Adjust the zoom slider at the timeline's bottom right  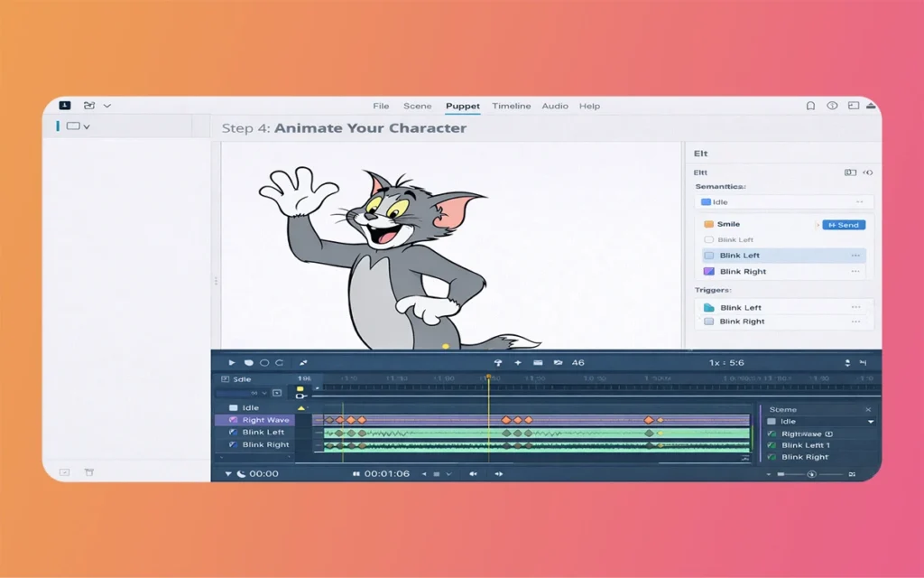pyautogui.click(x=811, y=474)
